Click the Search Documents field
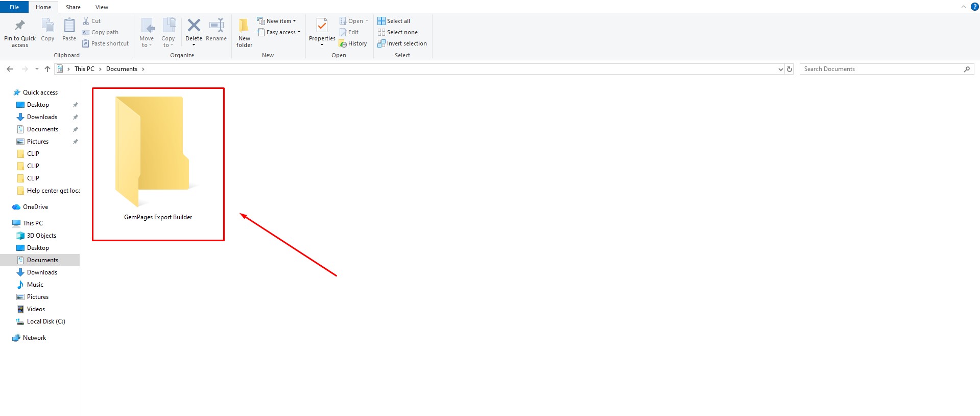980x416 pixels. coord(887,69)
